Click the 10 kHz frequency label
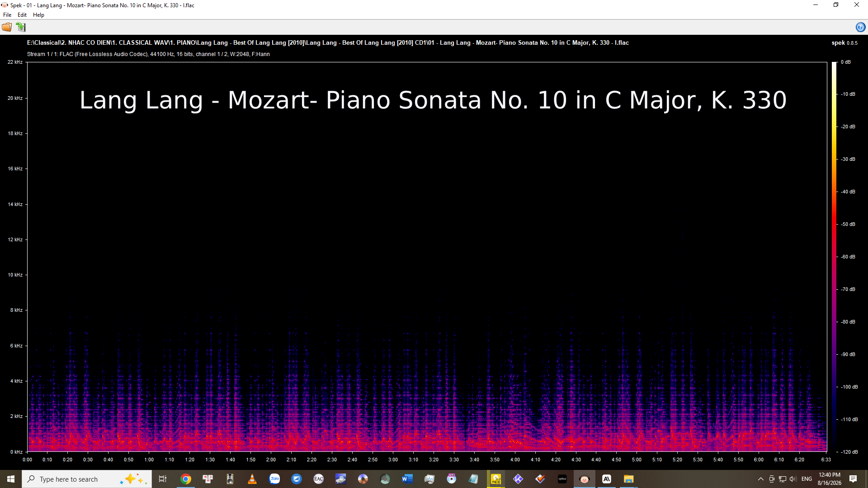 (15, 275)
